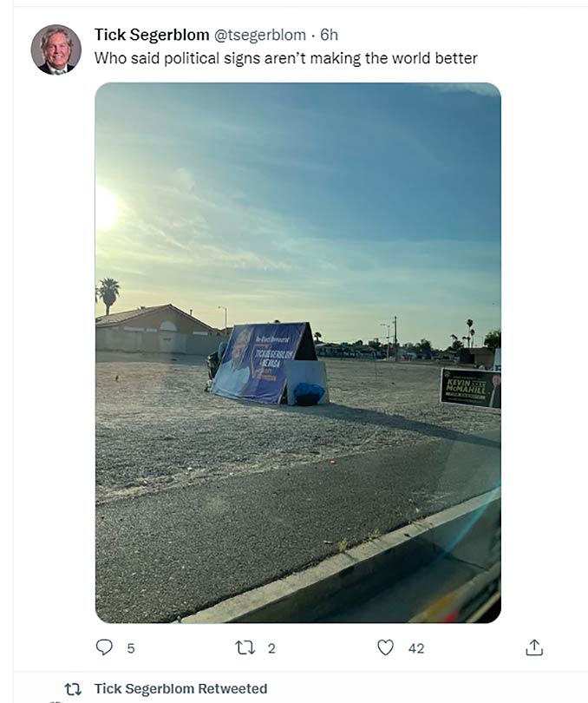Image resolution: width=588 pixels, height=703 pixels.
Task: Click the small retweet icon beside 'Retweeted'
Action: click(x=73, y=688)
